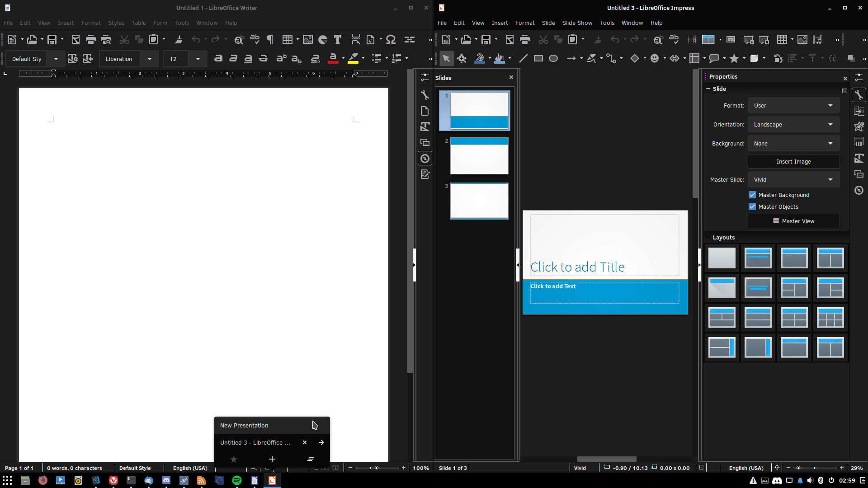Click the Impress Callout shapes tool
The image size is (868, 488).
[x=714, y=58]
